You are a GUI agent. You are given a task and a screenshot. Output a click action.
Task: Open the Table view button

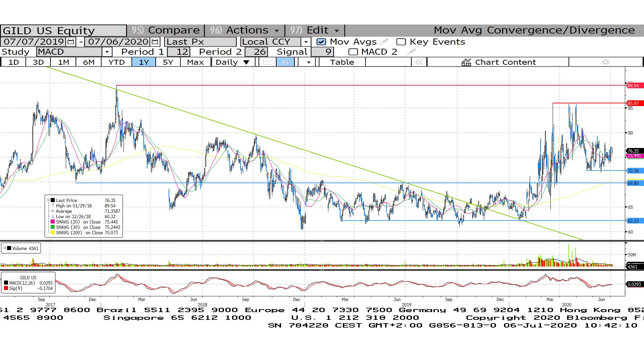(342, 62)
